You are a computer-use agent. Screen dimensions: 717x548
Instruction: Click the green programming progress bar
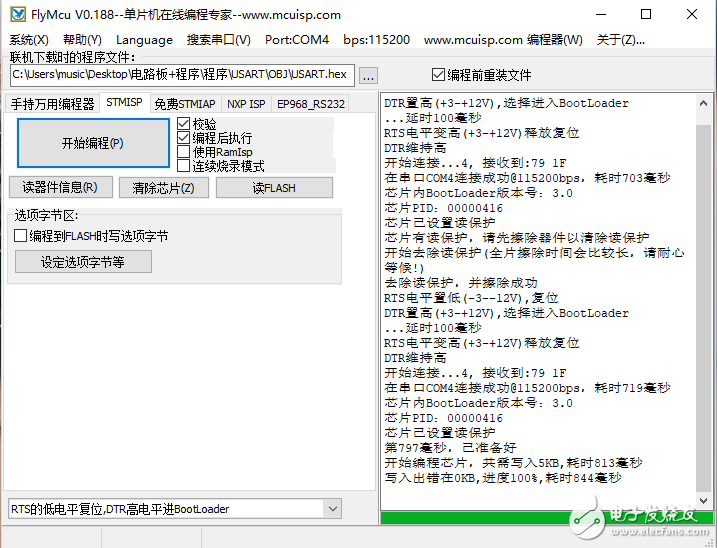(546, 518)
